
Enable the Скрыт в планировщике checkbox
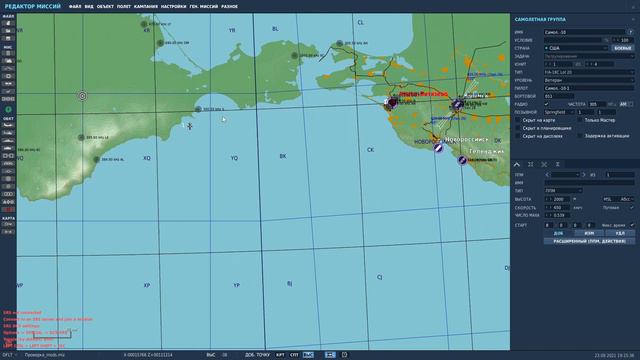coord(518,128)
